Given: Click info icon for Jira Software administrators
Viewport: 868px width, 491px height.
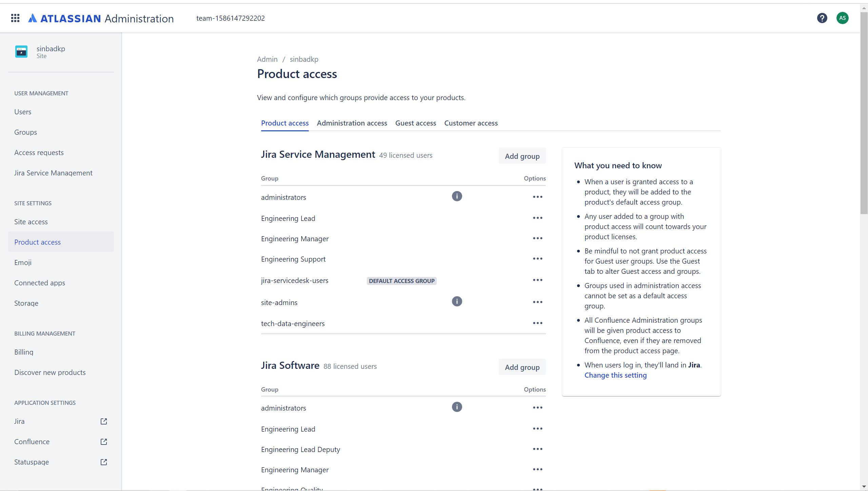Looking at the screenshot, I should pos(457,407).
